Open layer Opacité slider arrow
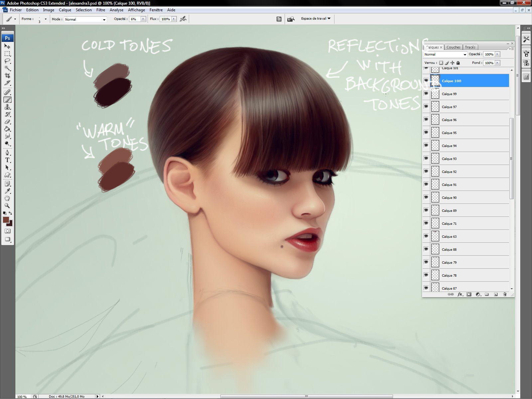This screenshot has width=532, height=399. click(x=497, y=54)
